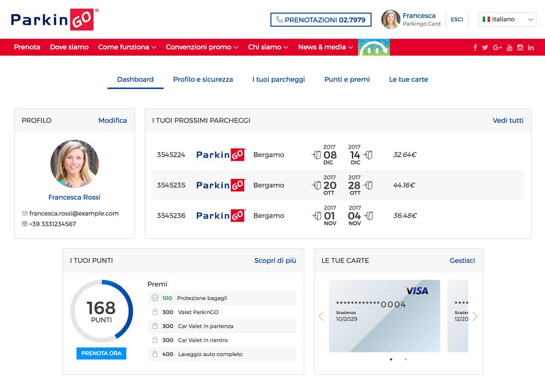
Task: Open ParkinGO Facebook page icon
Action: click(x=475, y=47)
